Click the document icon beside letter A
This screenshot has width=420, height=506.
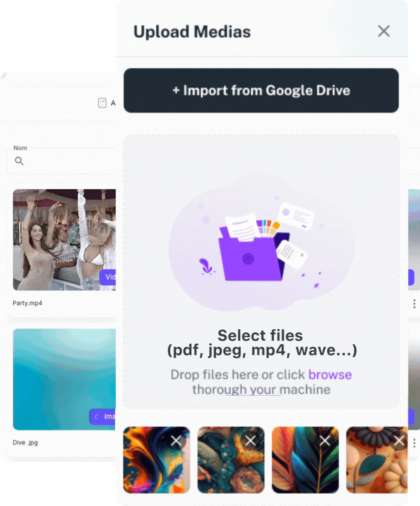point(102,103)
